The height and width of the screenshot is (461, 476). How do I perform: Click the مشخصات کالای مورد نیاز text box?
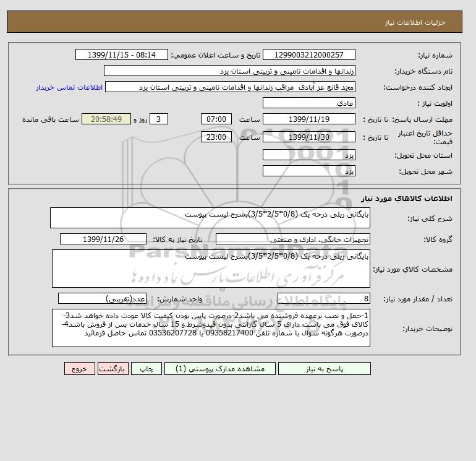pyautogui.click(x=211, y=269)
